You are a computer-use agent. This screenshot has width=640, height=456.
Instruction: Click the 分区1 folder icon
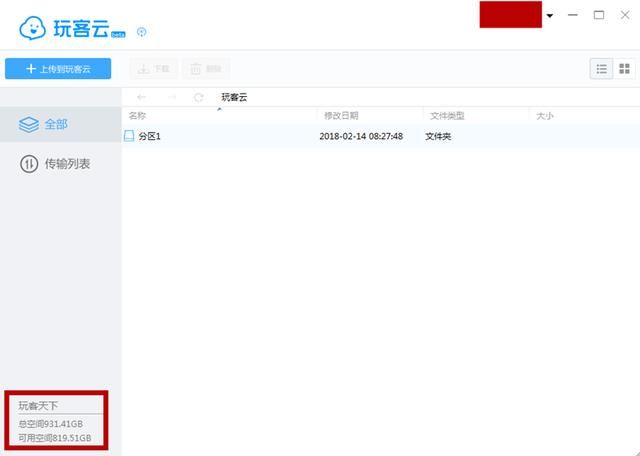[129, 136]
